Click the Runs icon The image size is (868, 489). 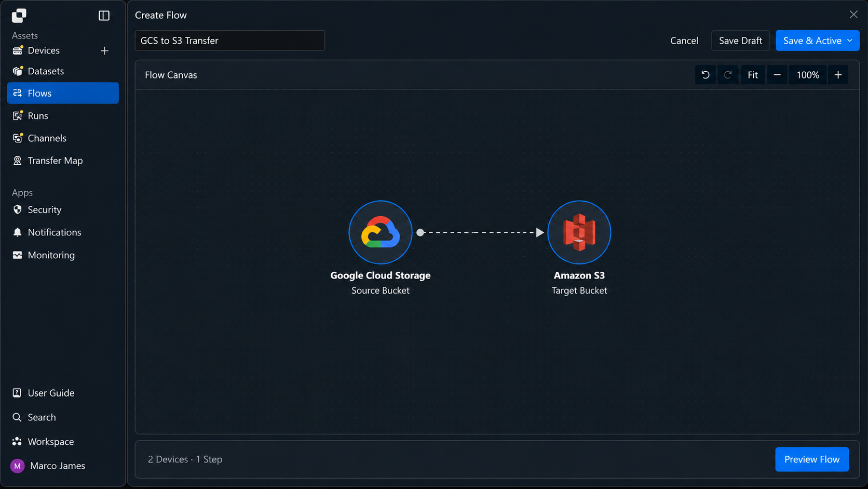(x=18, y=115)
